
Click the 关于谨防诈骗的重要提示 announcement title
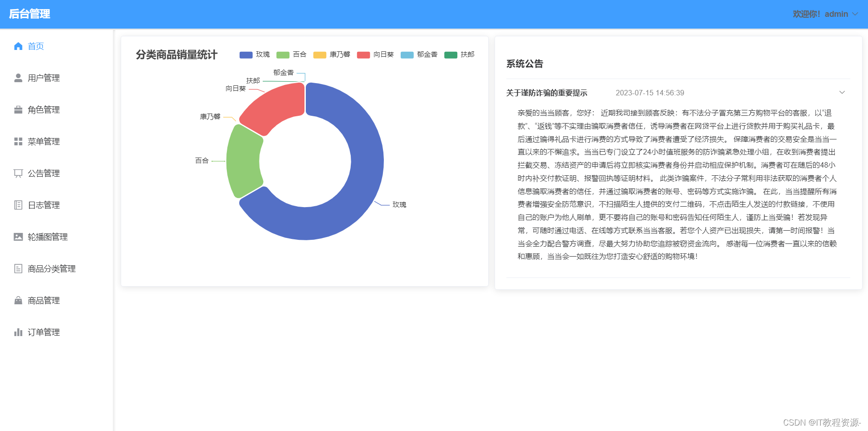(547, 93)
